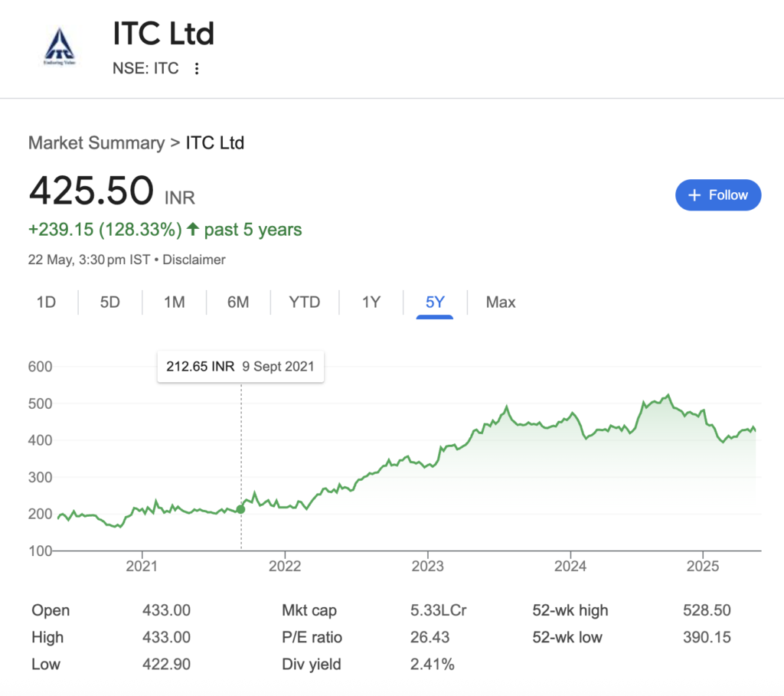Follow ITC Ltd stock
Image resolution: width=784 pixels, height=696 pixels.
718,195
